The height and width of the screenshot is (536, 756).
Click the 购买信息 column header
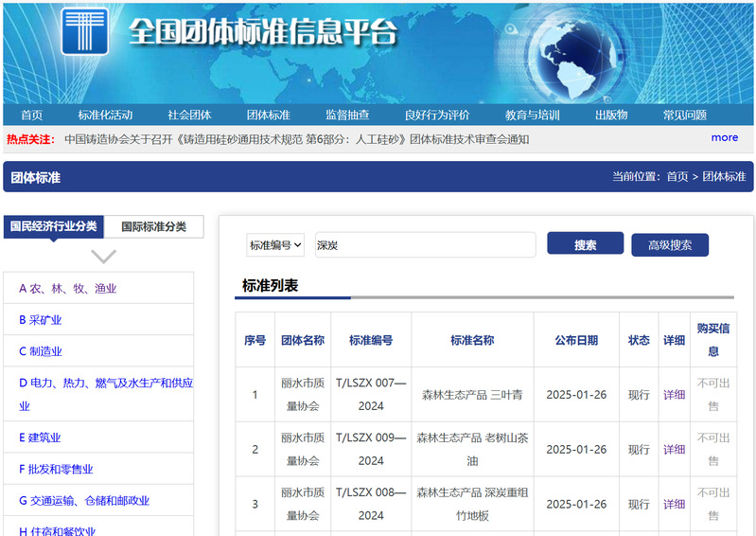[713, 340]
